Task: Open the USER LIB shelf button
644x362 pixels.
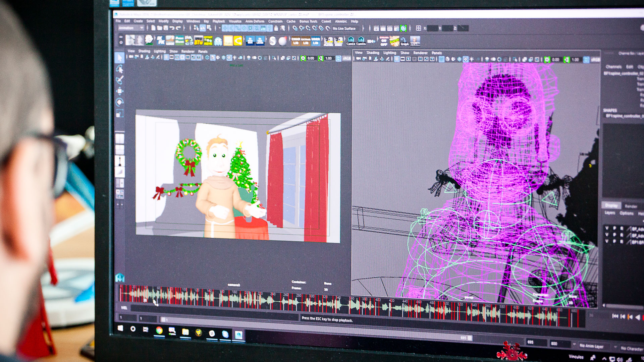Action: click(x=316, y=41)
